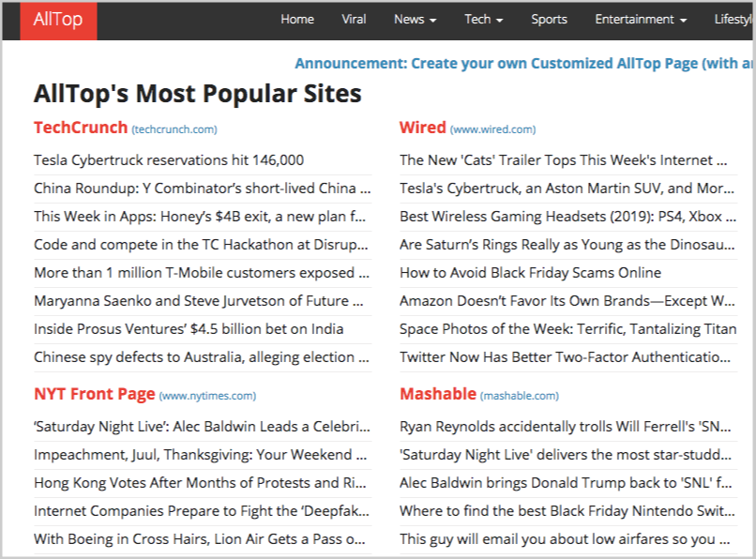Image resolution: width=756 pixels, height=559 pixels.
Task: Open 'Chinese spy defects to Australia' story
Action: pos(202,357)
